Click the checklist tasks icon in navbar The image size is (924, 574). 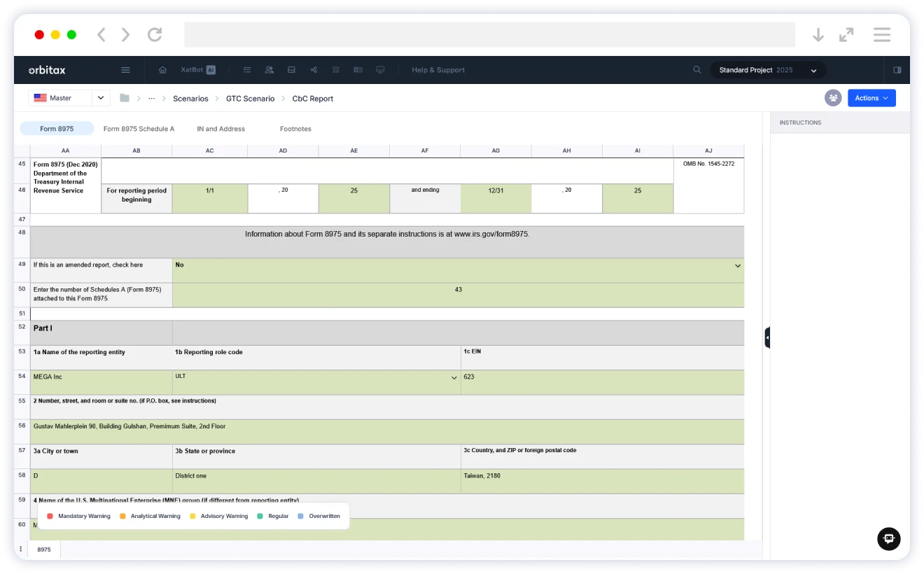[247, 70]
